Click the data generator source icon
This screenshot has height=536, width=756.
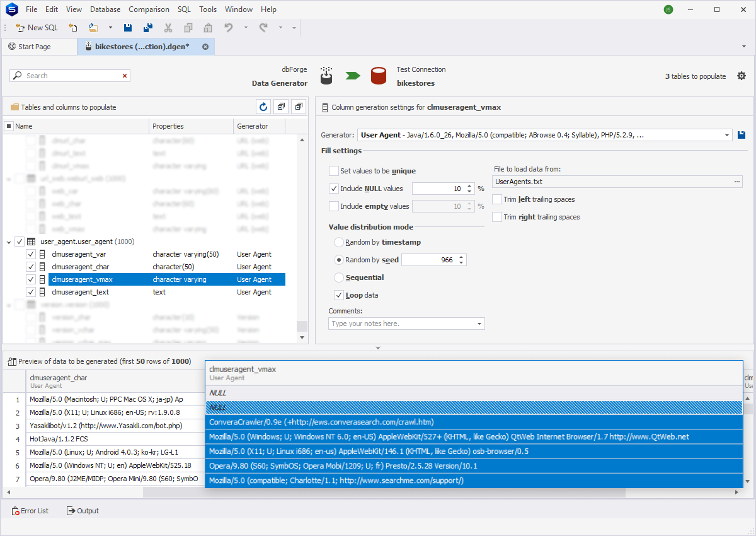(x=326, y=76)
